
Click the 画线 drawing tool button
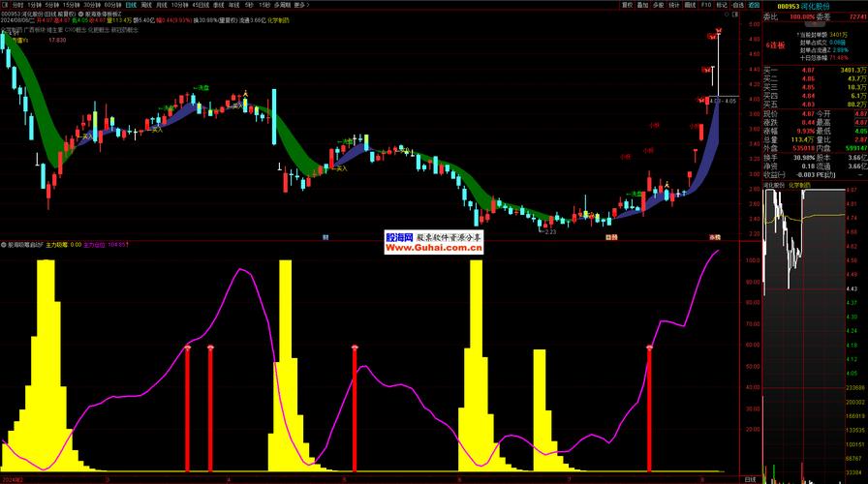691,5
